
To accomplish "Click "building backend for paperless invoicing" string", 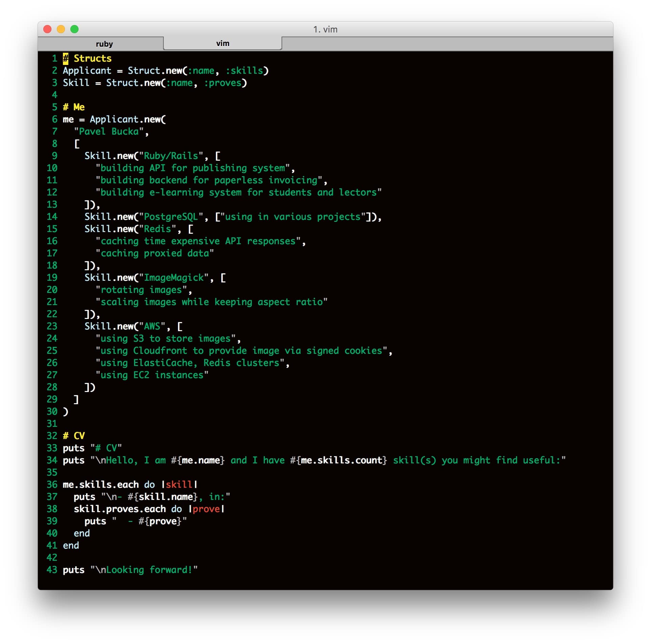I will click(209, 180).
